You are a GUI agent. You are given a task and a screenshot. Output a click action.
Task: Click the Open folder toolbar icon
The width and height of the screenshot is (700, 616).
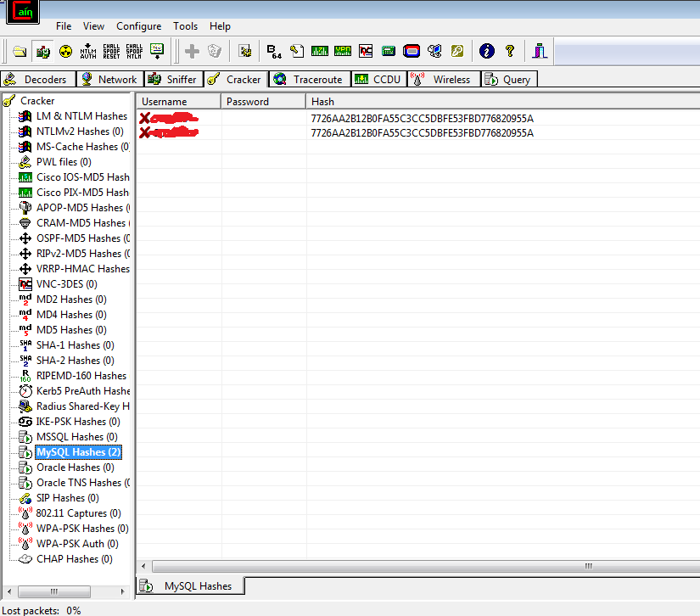pos(20,51)
